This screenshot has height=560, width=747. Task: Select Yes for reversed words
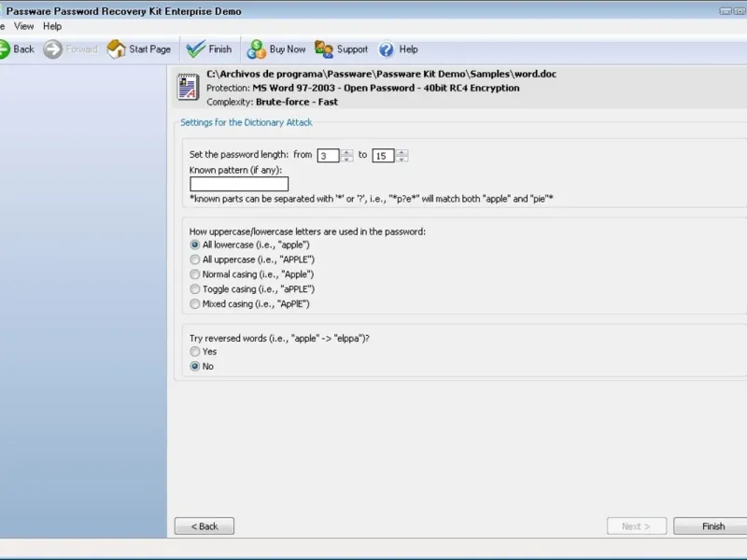[x=195, y=352]
